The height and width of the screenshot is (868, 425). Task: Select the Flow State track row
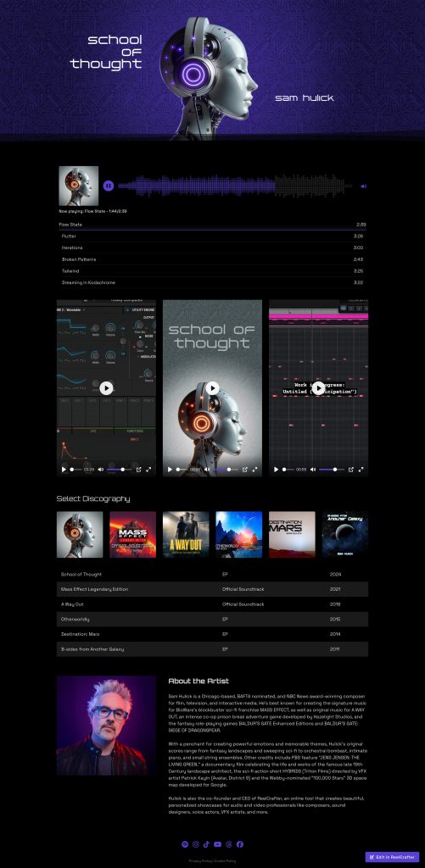point(213,225)
